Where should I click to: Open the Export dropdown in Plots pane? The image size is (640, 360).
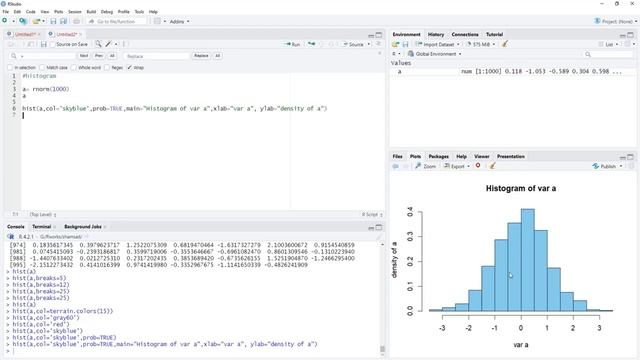[457, 166]
